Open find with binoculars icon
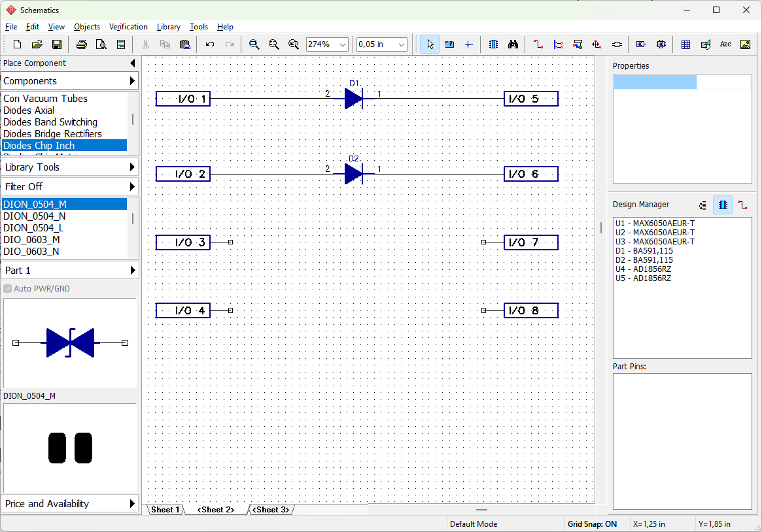 (x=513, y=44)
